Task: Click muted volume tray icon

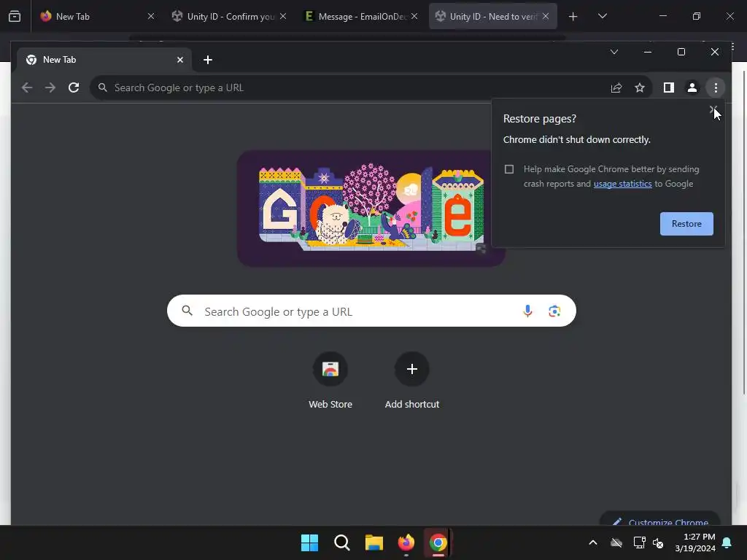Action: (658, 542)
